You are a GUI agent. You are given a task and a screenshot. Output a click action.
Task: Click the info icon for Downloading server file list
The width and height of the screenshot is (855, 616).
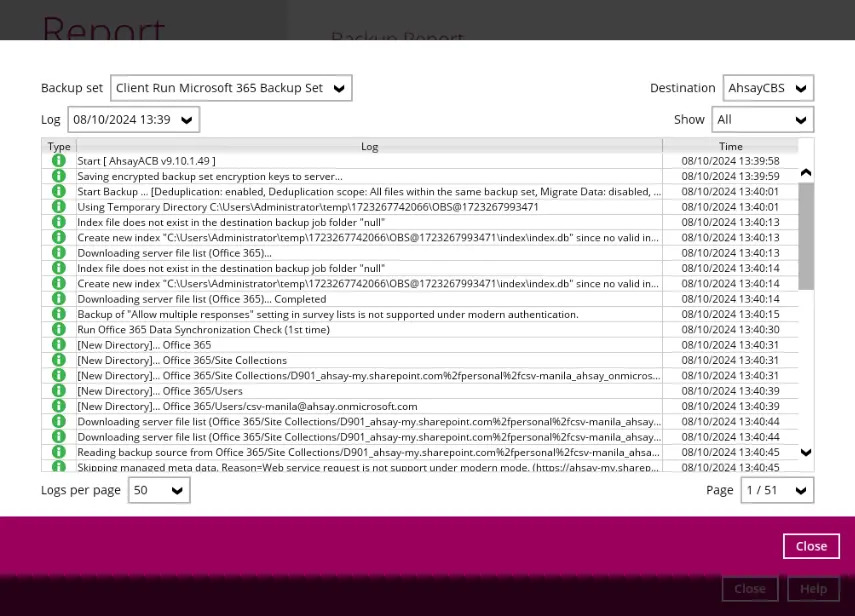59,252
